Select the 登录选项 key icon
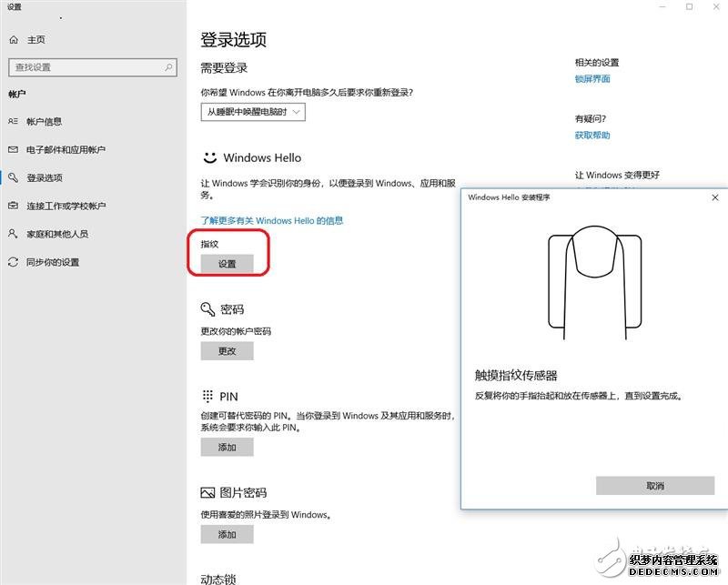 [x=13, y=177]
